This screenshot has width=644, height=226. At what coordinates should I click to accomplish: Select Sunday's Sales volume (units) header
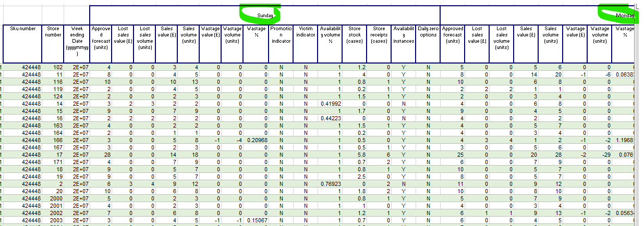188,44
